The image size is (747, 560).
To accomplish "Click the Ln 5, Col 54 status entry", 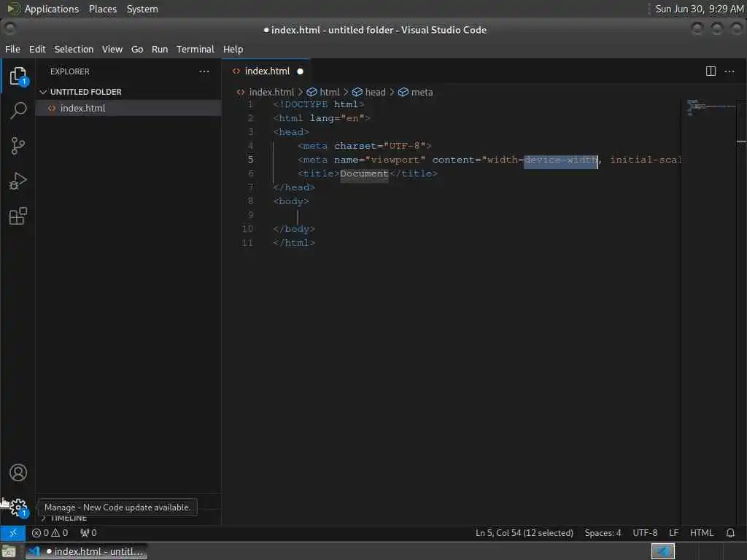I will coord(524,533).
